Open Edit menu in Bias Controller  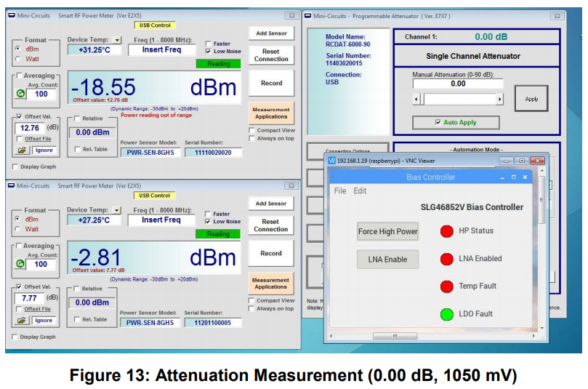pyautogui.click(x=360, y=191)
